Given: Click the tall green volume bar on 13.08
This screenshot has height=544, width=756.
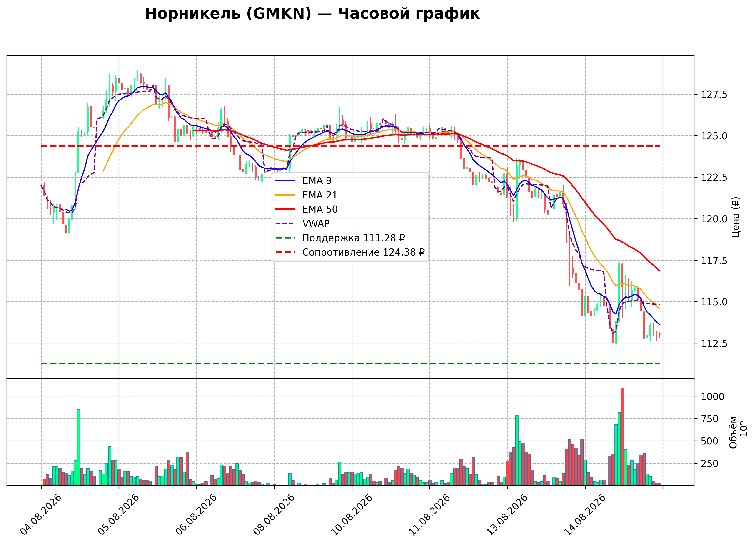Looking at the screenshot, I should click(517, 451).
